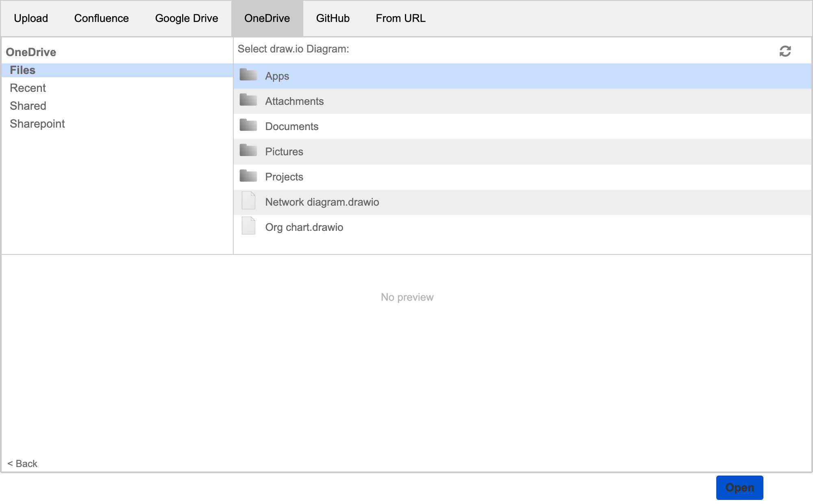Screen dimensions: 813x504
Task: Select Files in the OneDrive sidebar
Action: [x=117, y=70]
